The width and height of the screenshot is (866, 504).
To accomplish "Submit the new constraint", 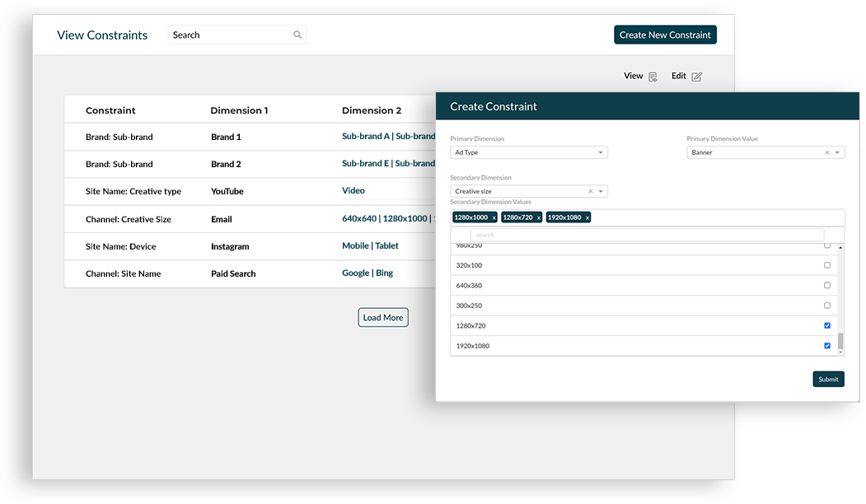I will coord(828,380).
